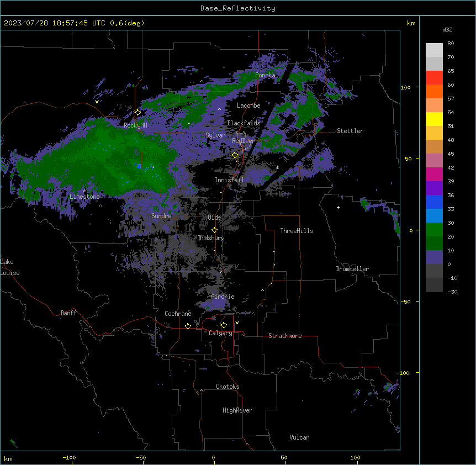
Task: Click the Lake Louise label
Action: tap(10, 267)
